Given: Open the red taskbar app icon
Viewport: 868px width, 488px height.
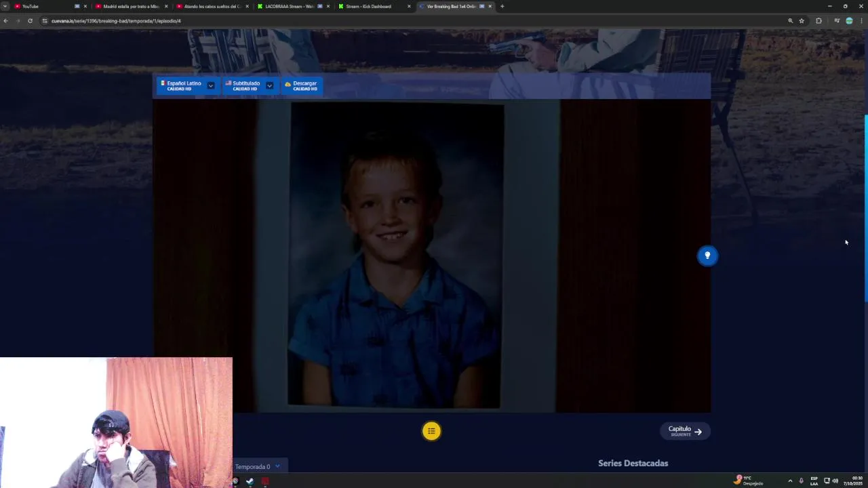Looking at the screenshot, I should pyautogui.click(x=265, y=481).
